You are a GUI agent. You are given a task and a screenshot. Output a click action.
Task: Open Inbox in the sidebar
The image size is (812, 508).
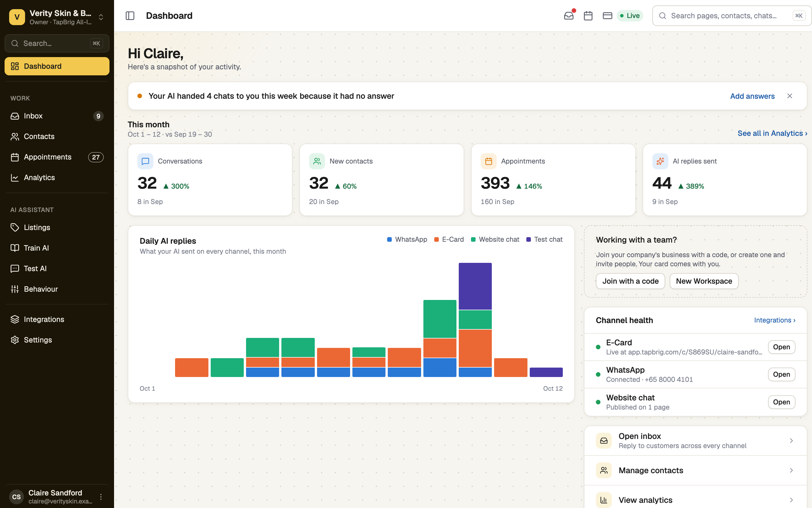tap(57, 116)
